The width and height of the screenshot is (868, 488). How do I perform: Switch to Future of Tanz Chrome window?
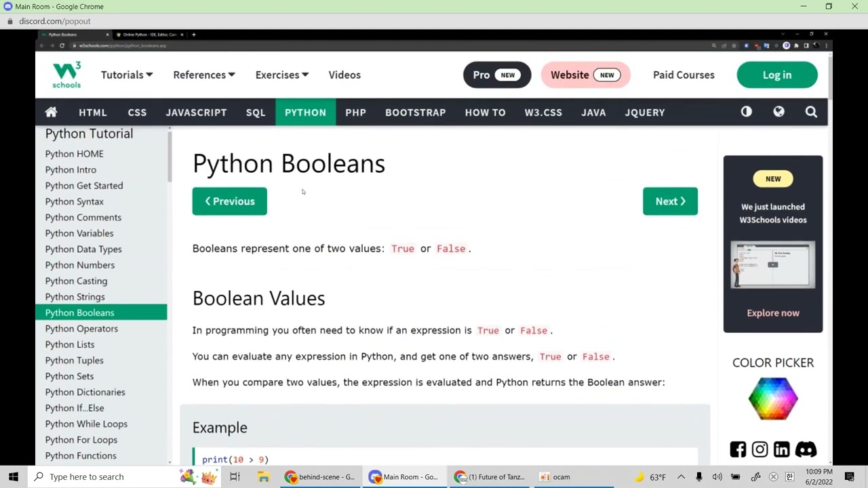[490, 476]
